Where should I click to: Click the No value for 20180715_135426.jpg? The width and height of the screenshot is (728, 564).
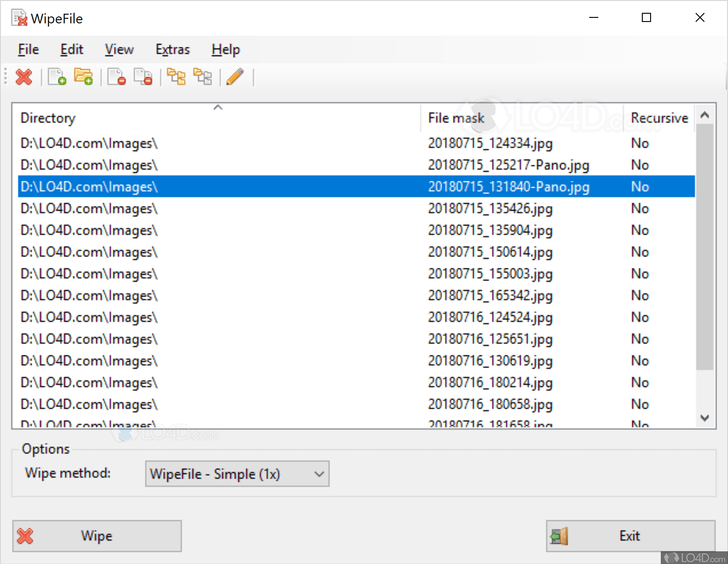[640, 208]
